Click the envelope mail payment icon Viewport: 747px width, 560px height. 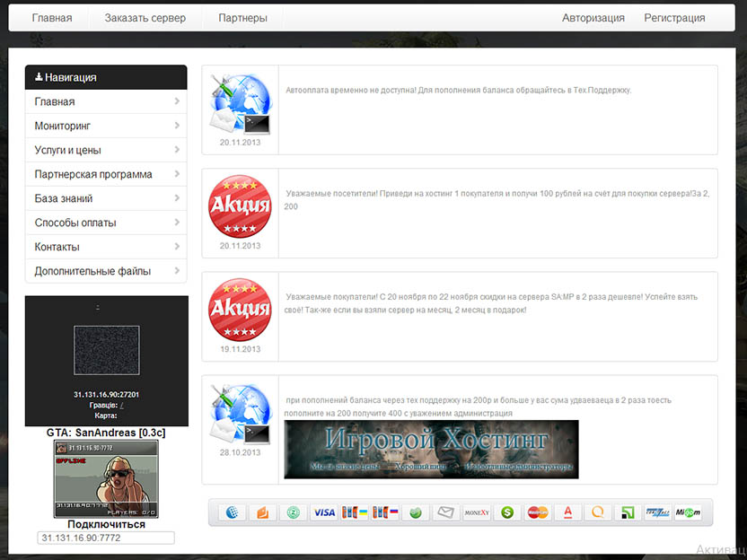445,512
